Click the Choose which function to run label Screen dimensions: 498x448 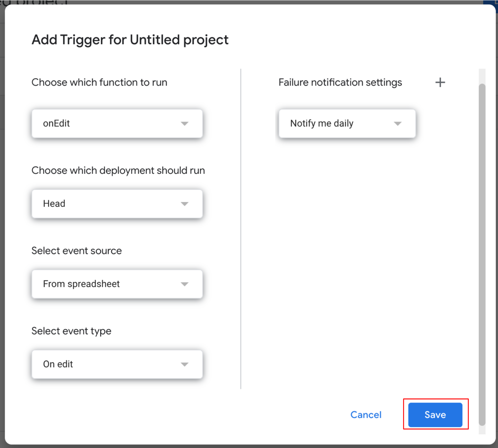click(99, 82)
